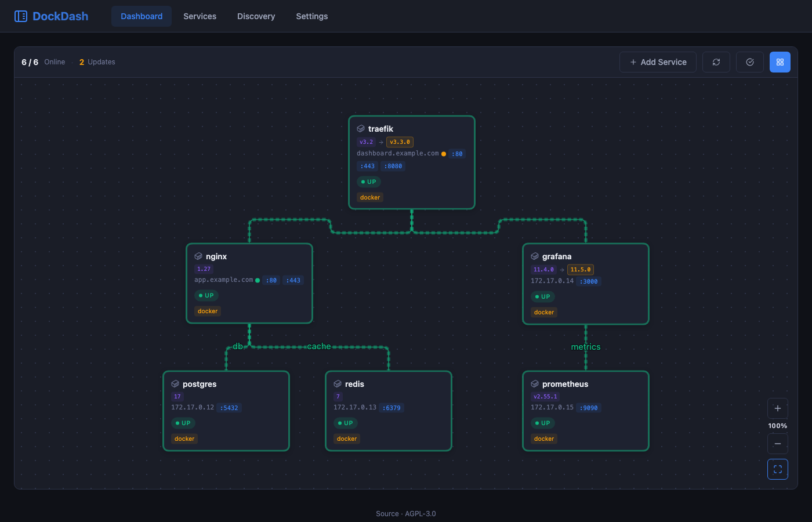Click nginx port :80 badge

pos(271,281)
